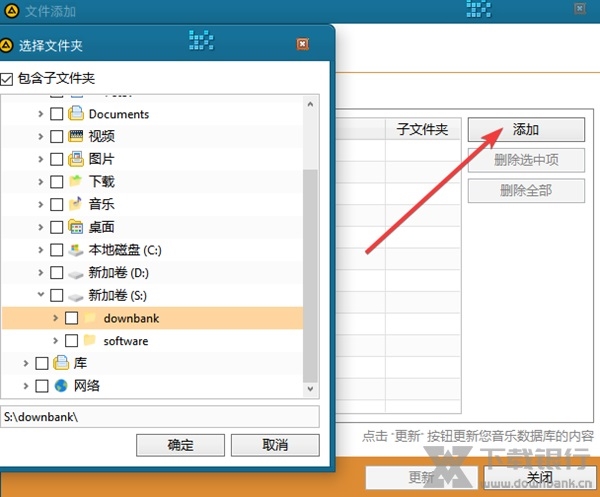Check the Documents folder checkbox
The image size is (600, 497).
pos(57,114)
